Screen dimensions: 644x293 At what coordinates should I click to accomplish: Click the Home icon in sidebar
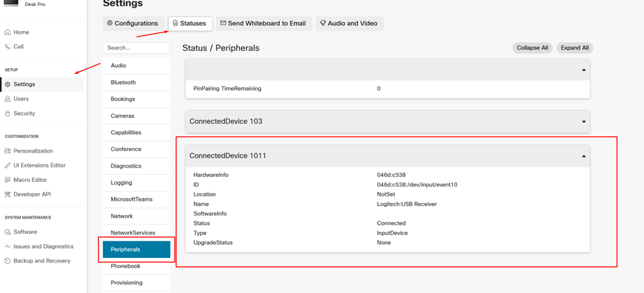tap(8, 32)
